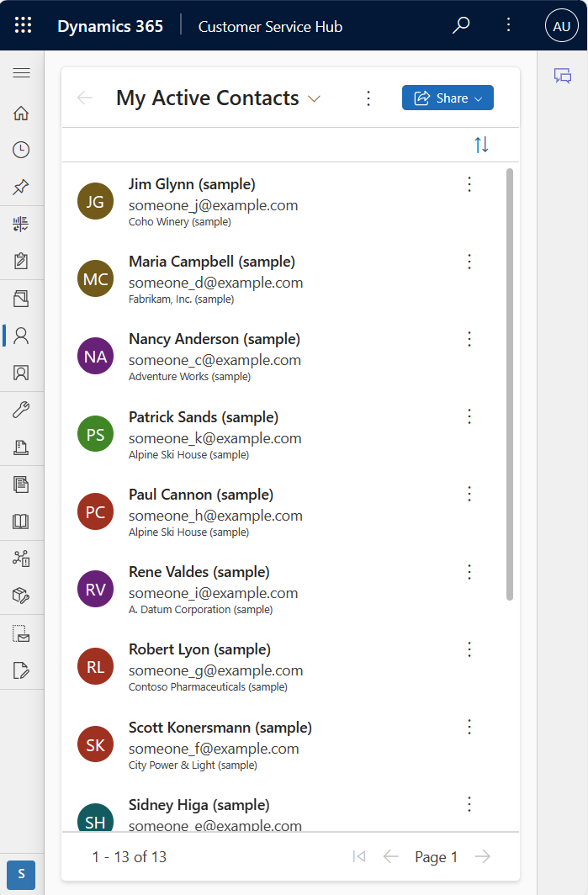The image size is (588, 895).
Task: Open Rene Valdes (sample) contact
Action: click(199, 572)
